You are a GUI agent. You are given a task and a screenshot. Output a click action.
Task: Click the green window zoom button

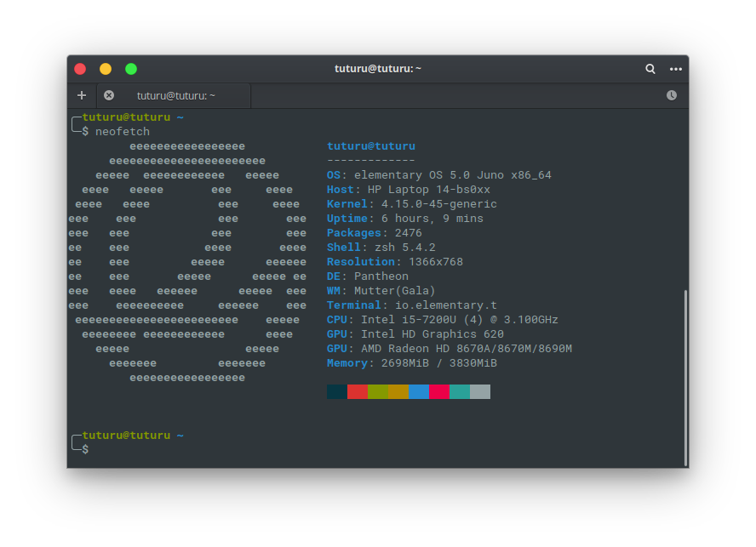click(130, 69)
